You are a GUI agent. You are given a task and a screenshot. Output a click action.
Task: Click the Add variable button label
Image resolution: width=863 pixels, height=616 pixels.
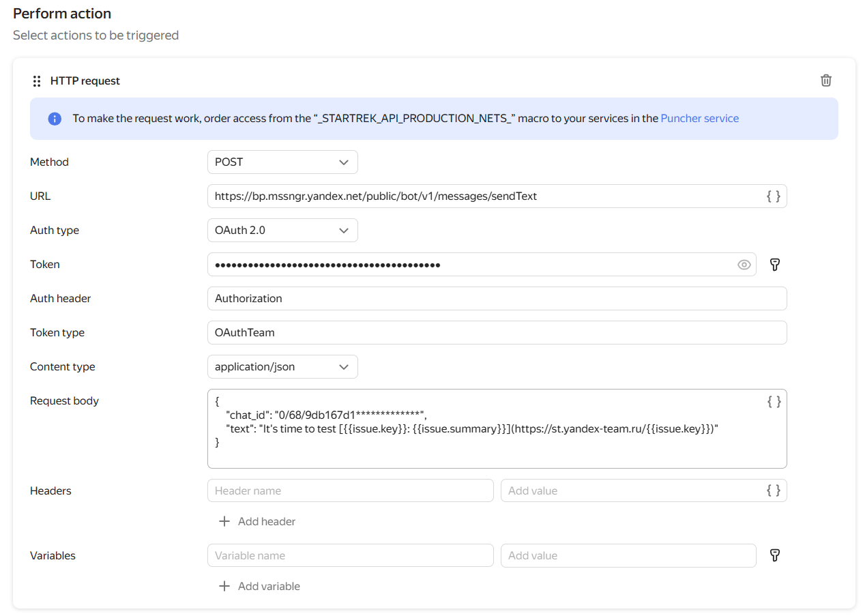269,586
